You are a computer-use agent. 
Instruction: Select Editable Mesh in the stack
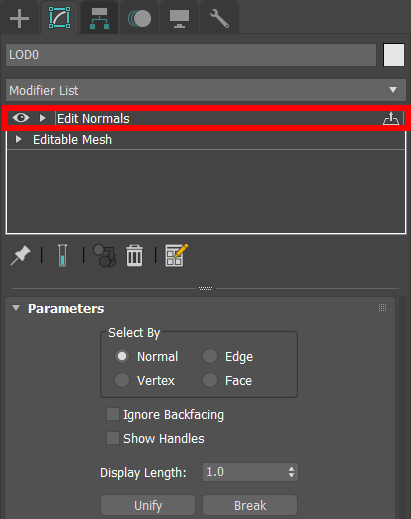click(x=72, y=140)
